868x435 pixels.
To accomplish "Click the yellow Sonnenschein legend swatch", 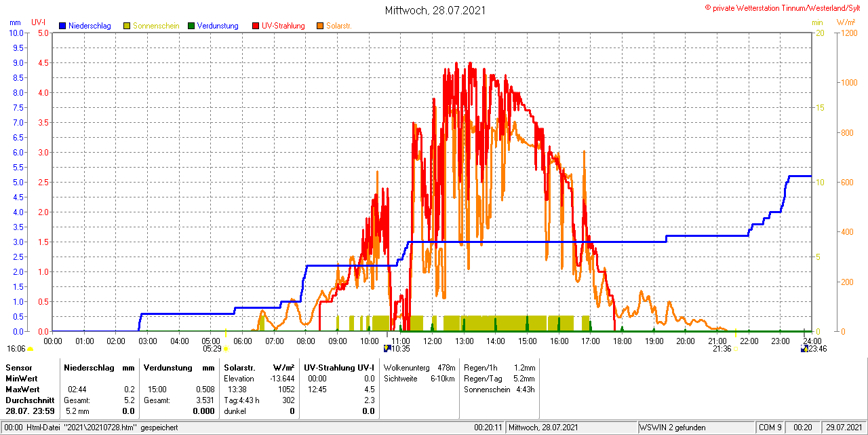I will click(127, 26).
